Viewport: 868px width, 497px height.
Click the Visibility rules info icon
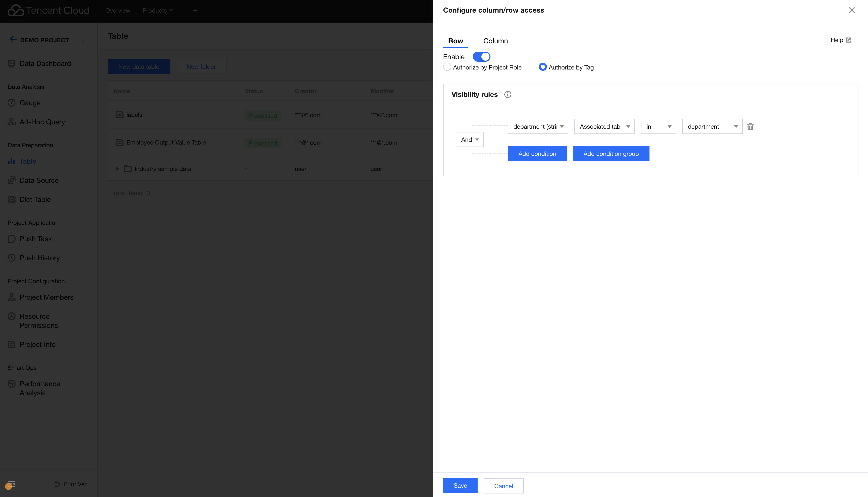[x=508, y=95]
